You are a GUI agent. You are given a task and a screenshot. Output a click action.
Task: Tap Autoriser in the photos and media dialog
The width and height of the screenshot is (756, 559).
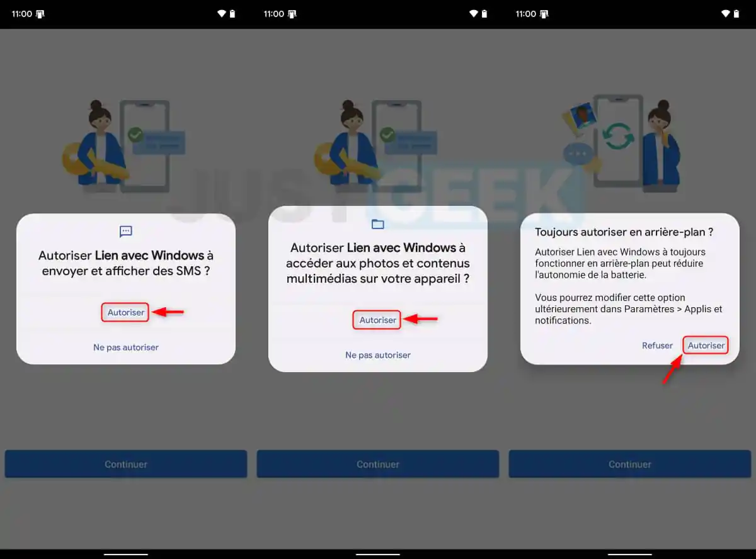pos(377,320)
